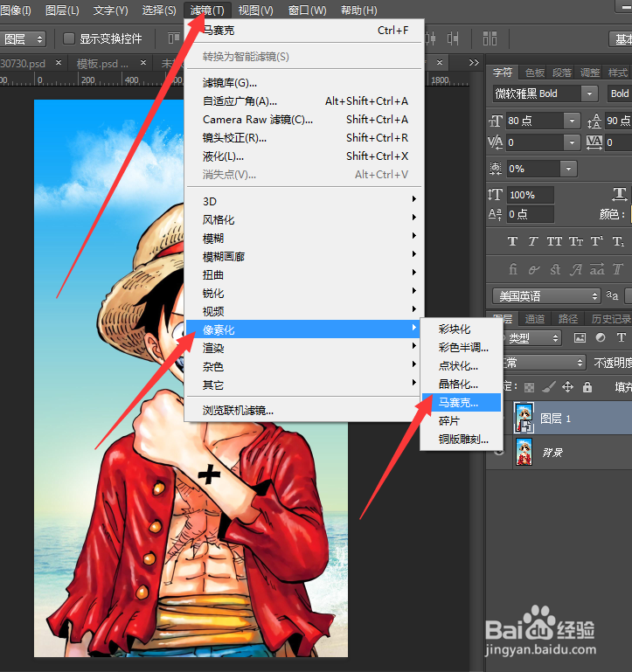Toggle the small caps Tt icon
632x672 pixels.
pyautogui.click(x=576, y=241)
